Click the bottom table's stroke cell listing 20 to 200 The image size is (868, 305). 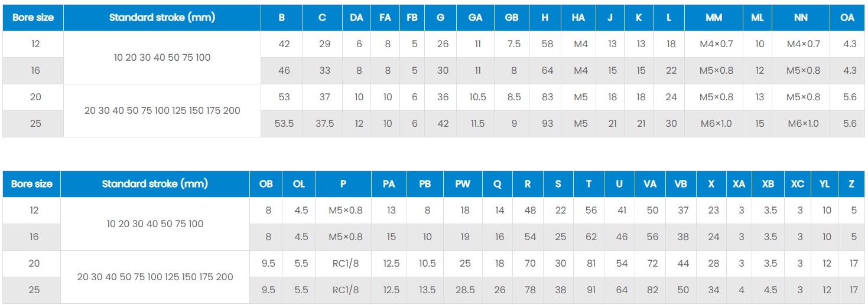click(x=155, y=277)
